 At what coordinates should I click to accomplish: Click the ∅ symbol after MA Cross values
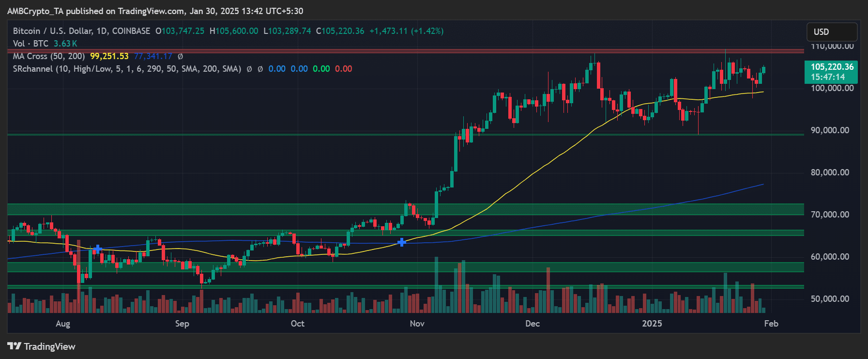(180, 56)
